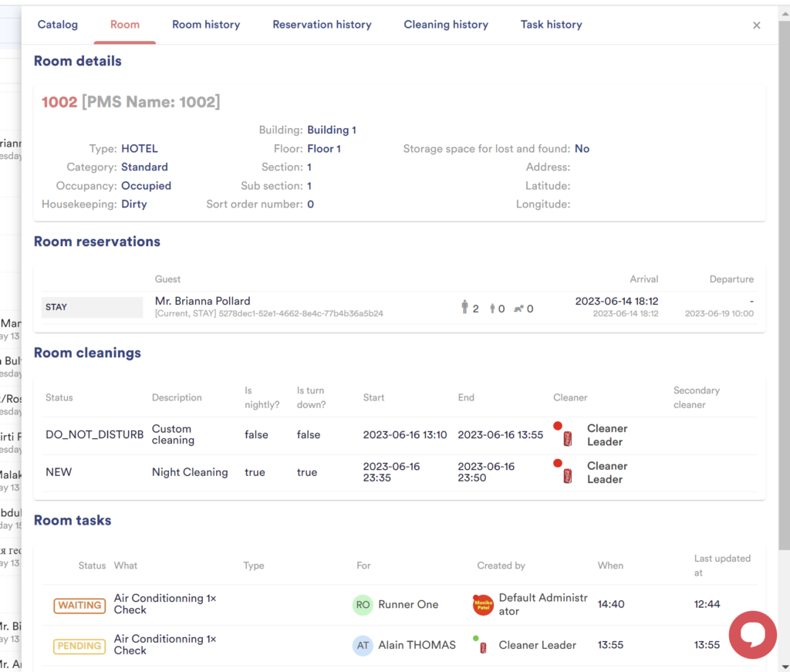Click the infant count icon in reservation
The width and height of the screenshot is (790, 672).
pyautogui.click(x=518, y=309)
